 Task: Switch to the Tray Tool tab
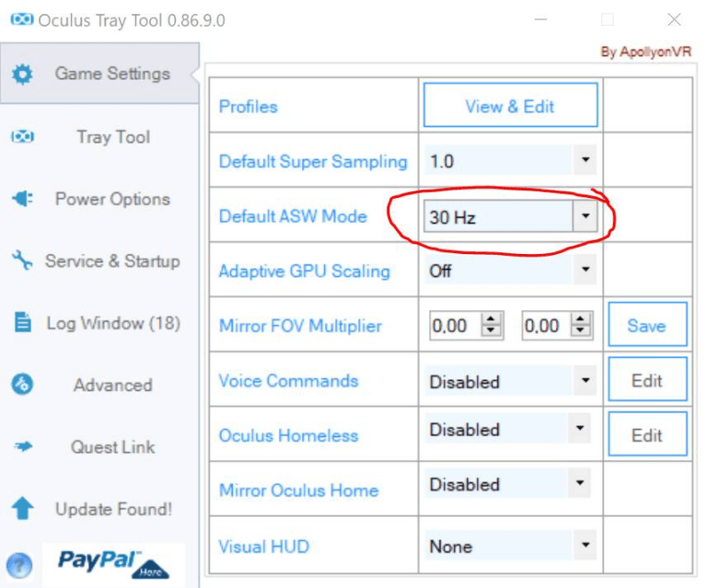pyautogui.click(x=112, y=137)
